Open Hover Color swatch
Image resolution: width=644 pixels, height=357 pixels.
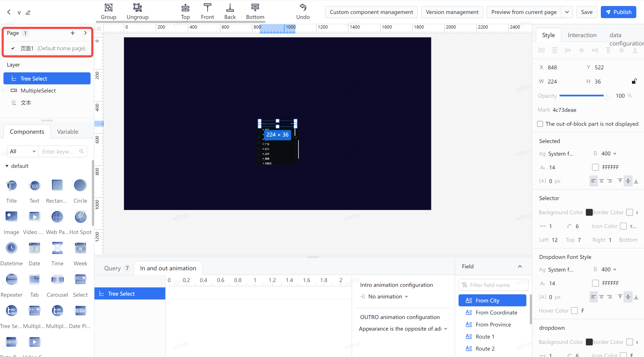pos(574,310)
